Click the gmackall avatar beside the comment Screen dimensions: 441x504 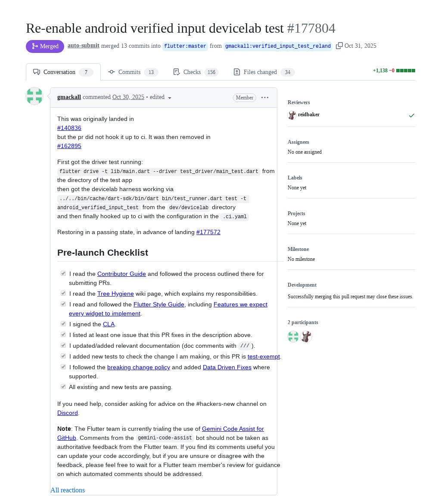[34, 96]
